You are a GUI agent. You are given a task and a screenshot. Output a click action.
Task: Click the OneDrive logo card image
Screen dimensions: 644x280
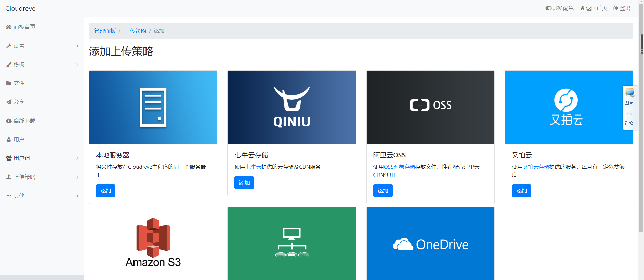(430, 243)
